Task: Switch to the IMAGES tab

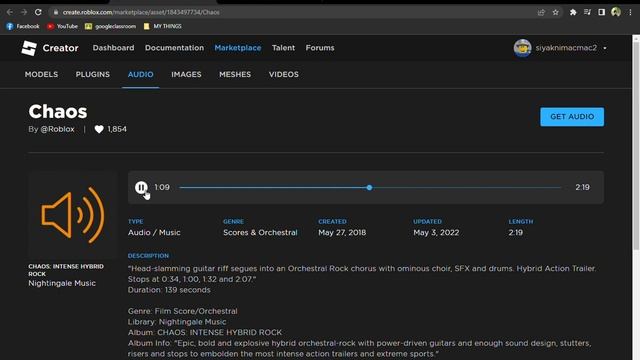Action: (186, 74)
